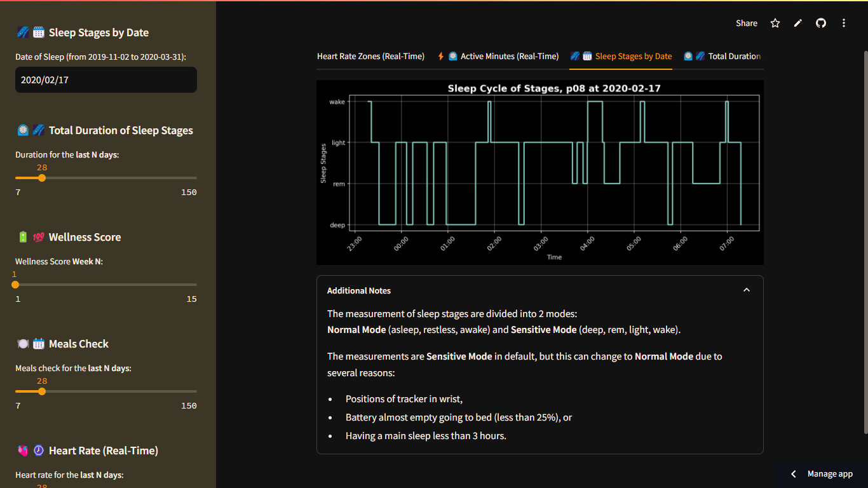This screenshot has height=488, width=868.
Task: Switch to Heart Rate Zones (Real-Time) tab
Action: [370, 56]
